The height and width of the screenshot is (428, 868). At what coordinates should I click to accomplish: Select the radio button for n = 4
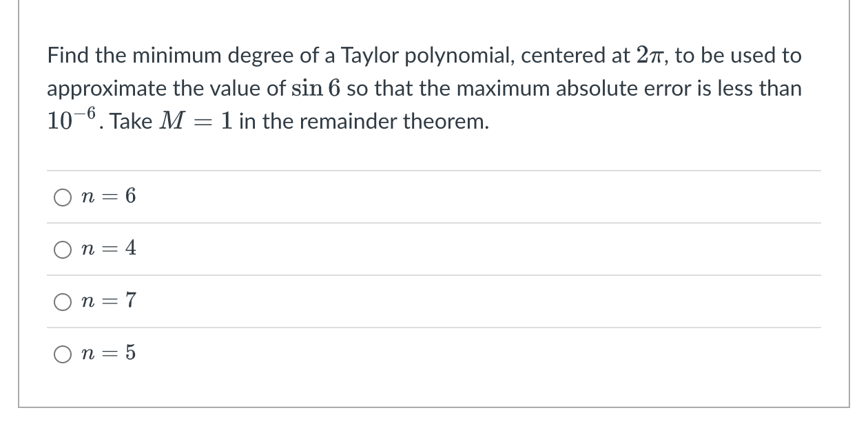[63, 249]
